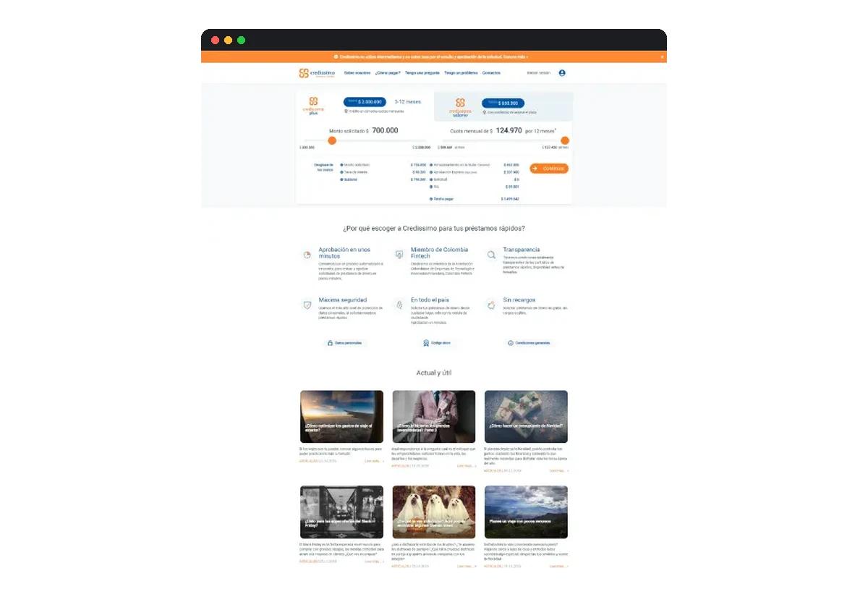Click info dot next to IVA
This screenshot has height=597, width=868.
tap(432, 187)
